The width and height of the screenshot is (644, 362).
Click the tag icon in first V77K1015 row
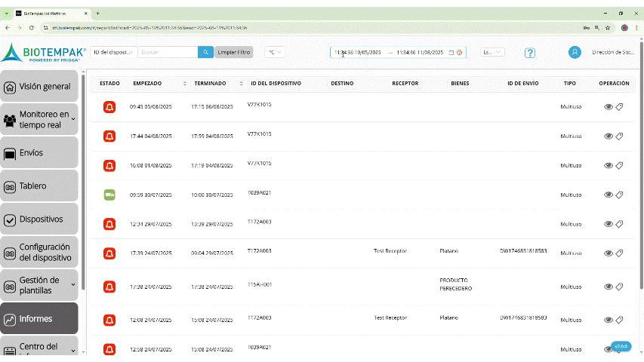pyautogui.click(x=619, y=107)
